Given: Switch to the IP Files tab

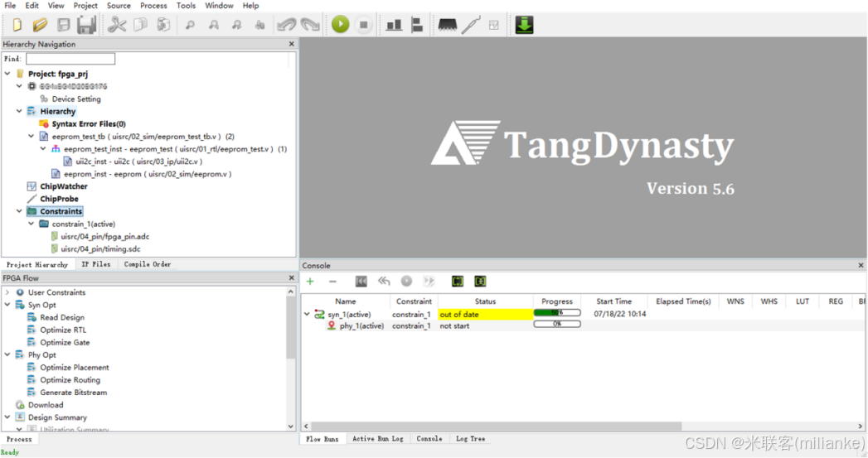Looking at the screenshot, I should pos(96,264).
